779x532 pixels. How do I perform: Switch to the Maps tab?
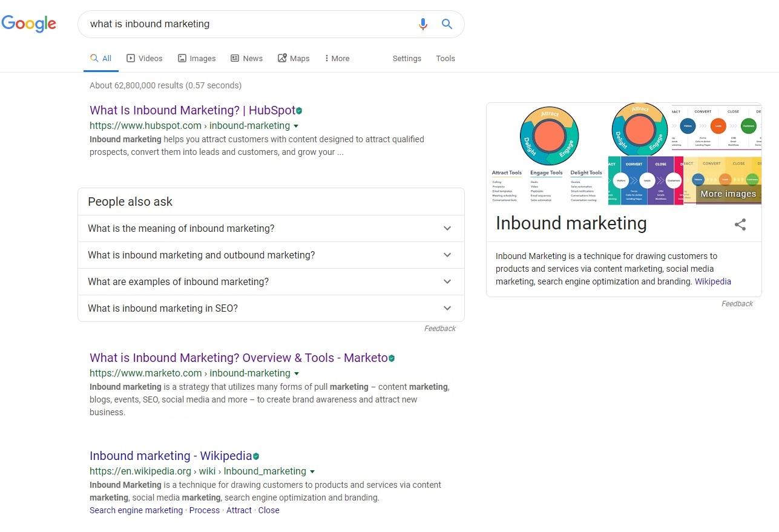294,59
